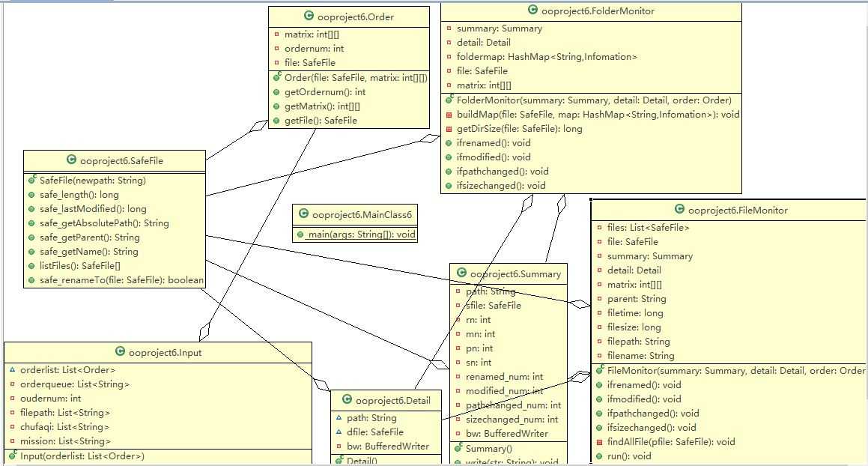Select the Input(orderlist: List<Order>) constructor
Image resolution: width=868 pixels, height=466 pixels.
click(x=82, y=456)
